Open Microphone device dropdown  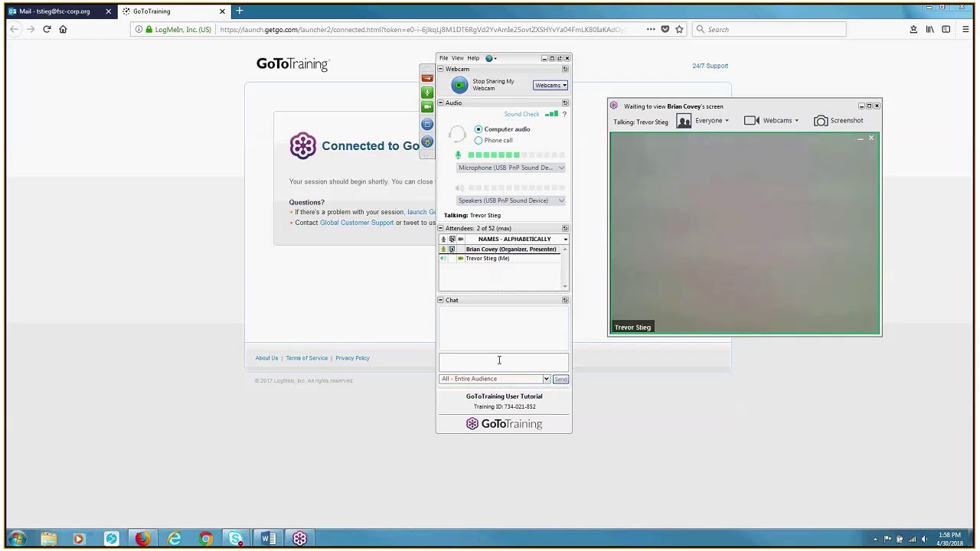point(511,168)
